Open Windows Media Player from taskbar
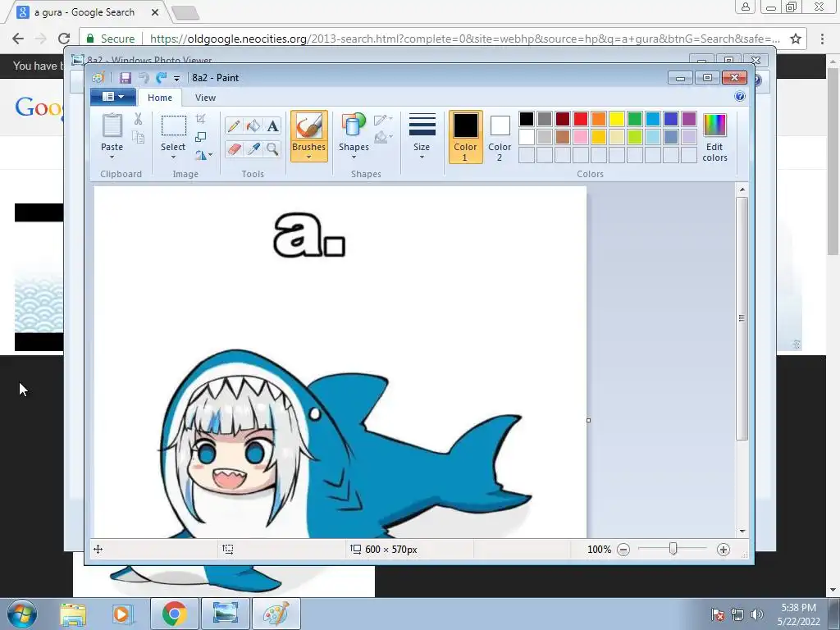The image size is (840, 630). [121, 614]
